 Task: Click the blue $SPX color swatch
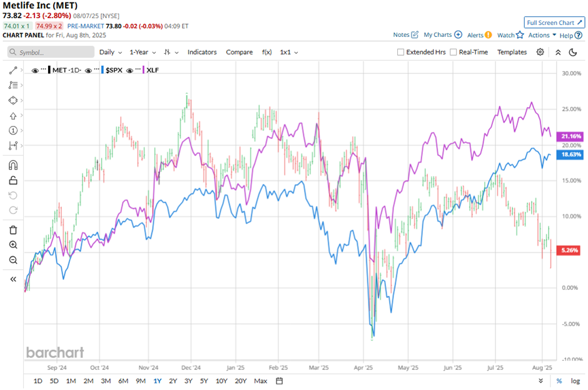pyautogui.click(x=103, y=70)
